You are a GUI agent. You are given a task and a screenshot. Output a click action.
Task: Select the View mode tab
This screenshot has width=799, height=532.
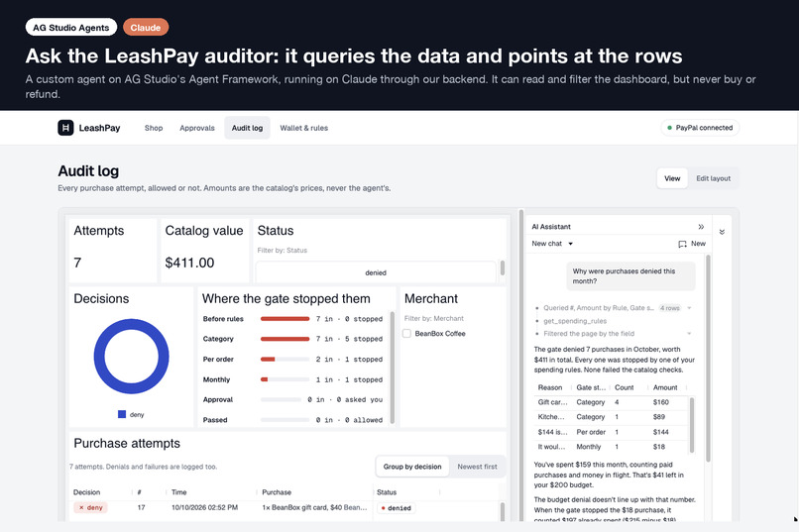pyautogui.click(x=672, y=178)
